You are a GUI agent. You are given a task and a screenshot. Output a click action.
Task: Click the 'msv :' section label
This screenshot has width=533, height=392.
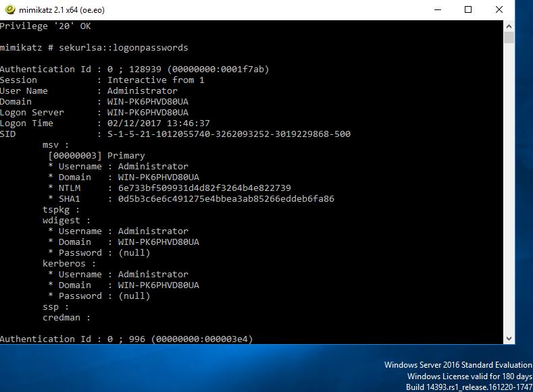point(56,145)
